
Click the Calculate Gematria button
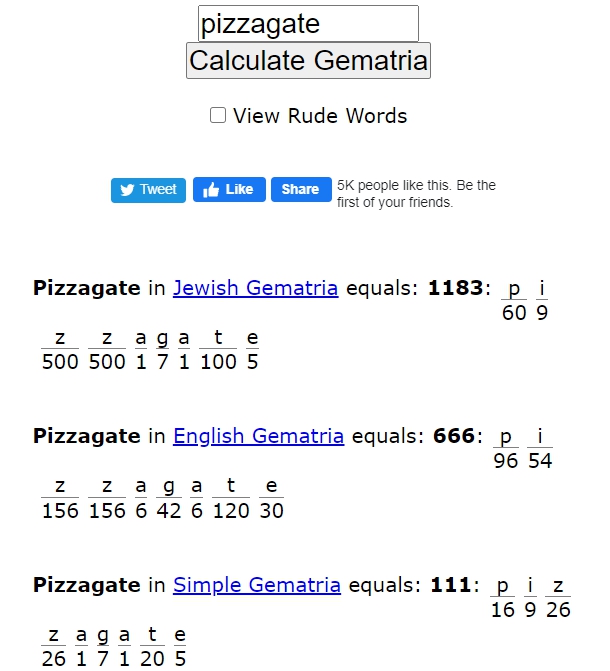(x=308, y=60)
